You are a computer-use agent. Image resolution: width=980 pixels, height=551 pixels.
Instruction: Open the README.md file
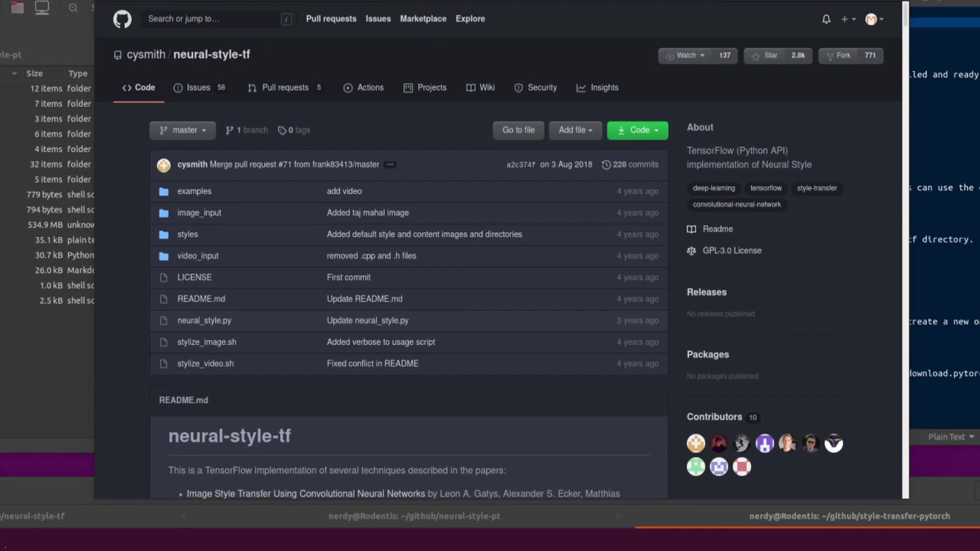point(201,299)
